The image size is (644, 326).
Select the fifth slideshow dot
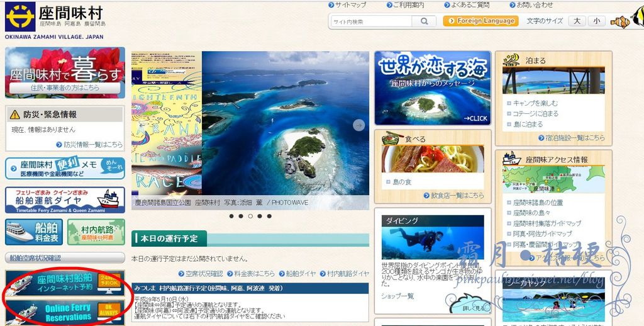[x=269, y=216]
